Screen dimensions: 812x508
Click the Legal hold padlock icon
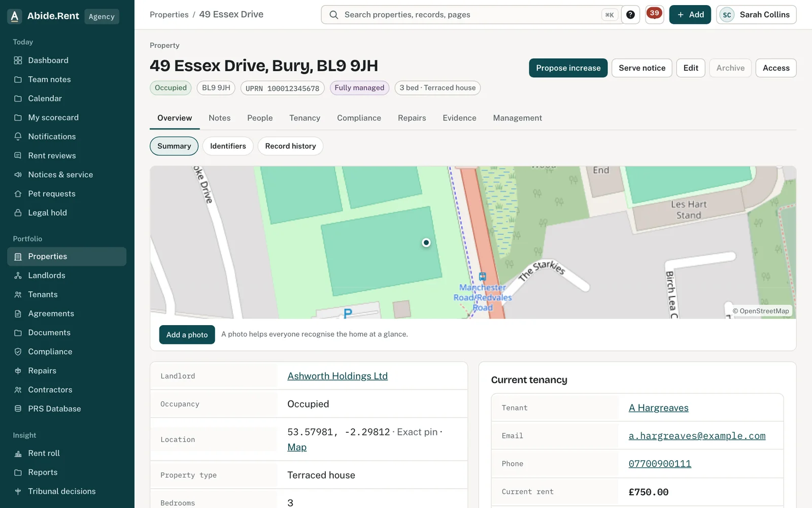18,213
